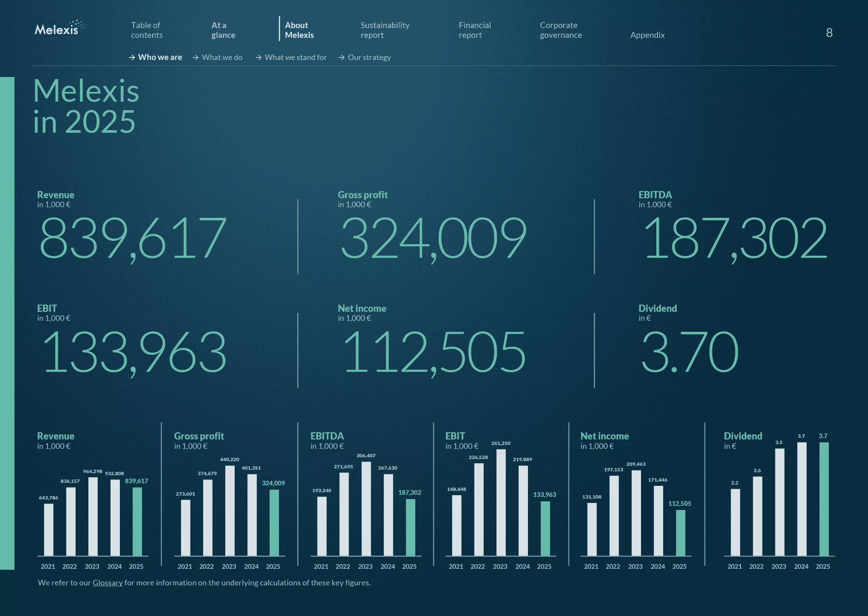Click the 2025 Gross profit bar in the chart

click(x=274, y=523)
